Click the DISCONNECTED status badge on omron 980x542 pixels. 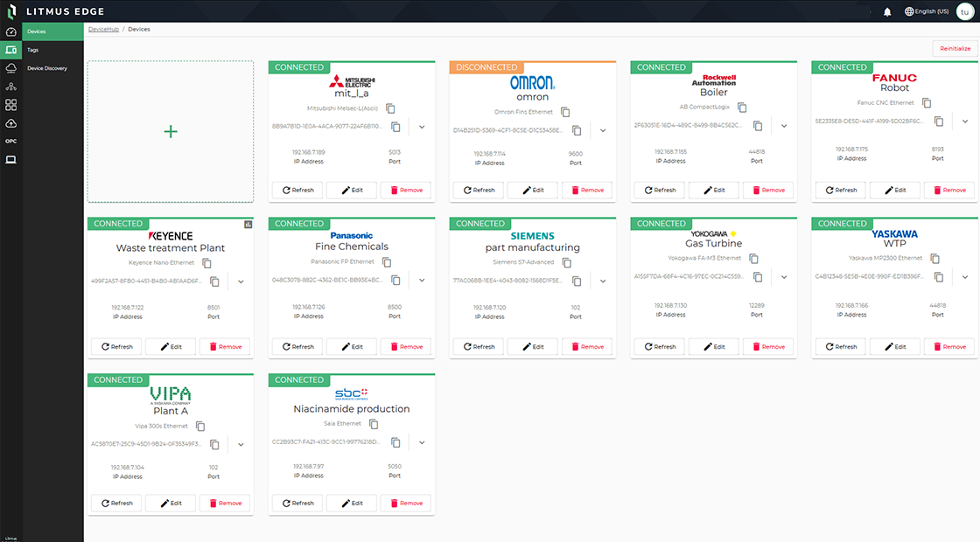point(486,67)
